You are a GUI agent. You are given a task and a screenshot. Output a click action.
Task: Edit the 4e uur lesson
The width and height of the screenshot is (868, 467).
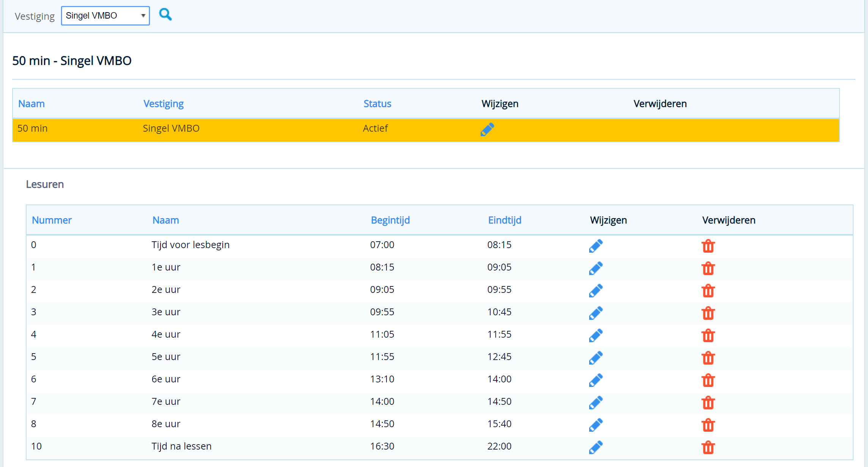pos(596,335)
